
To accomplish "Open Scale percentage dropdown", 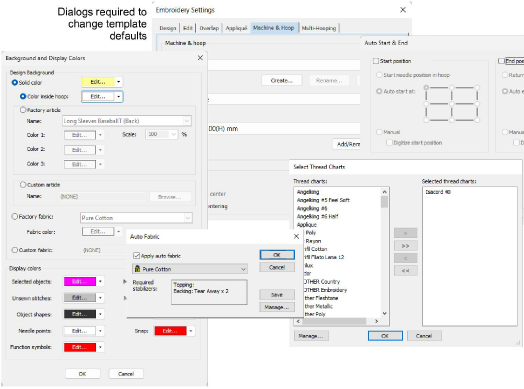I will 173,134.
